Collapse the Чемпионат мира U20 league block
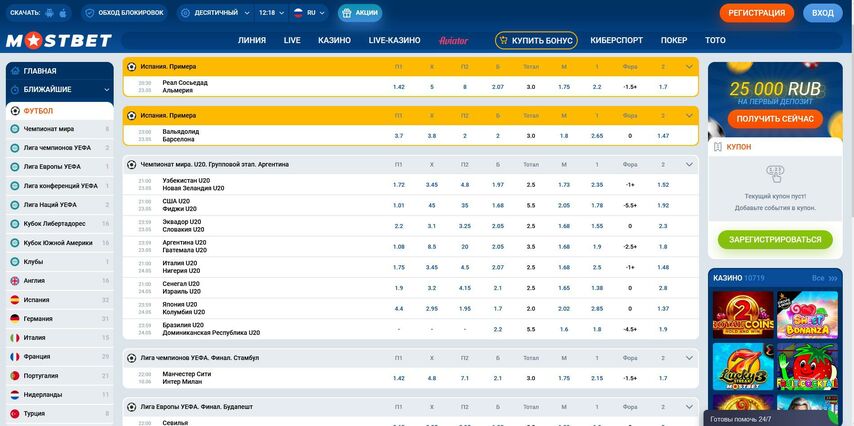Screen dimensions: 854x426 689,164
